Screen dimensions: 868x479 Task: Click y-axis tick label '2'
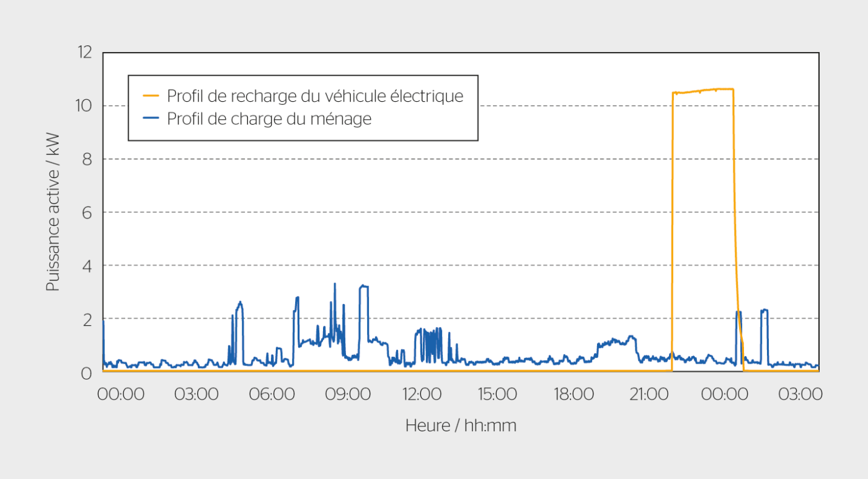(x=87, y=320)
